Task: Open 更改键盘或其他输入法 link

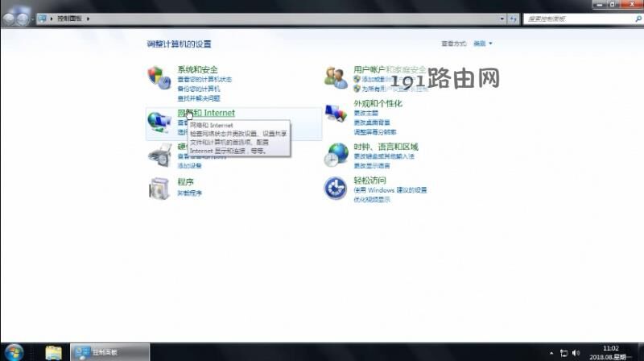Action: coord(384,156)
